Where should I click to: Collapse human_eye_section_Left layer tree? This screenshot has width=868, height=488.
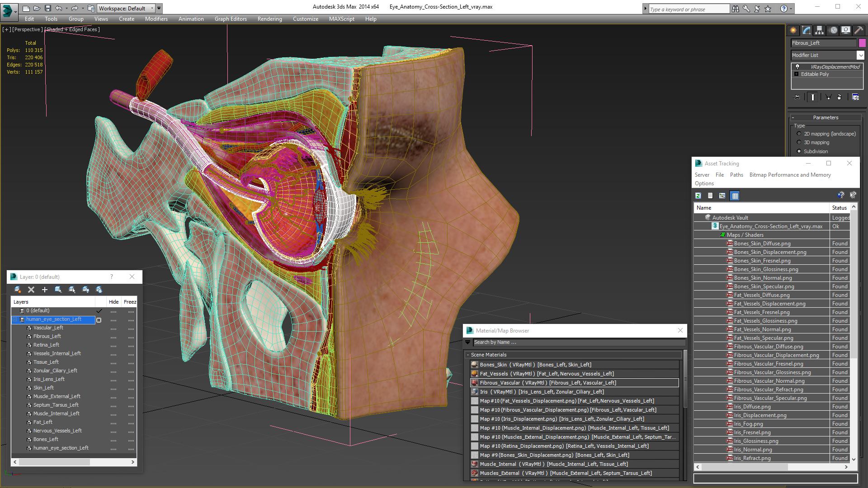(x=15, y=319)
